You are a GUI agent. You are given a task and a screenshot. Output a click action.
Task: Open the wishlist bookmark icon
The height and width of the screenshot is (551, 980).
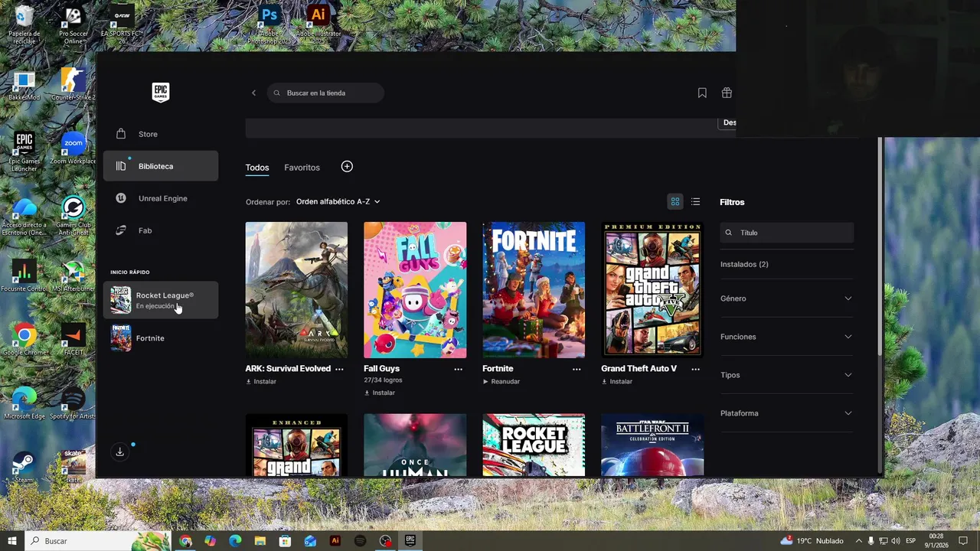pos(702,93)
